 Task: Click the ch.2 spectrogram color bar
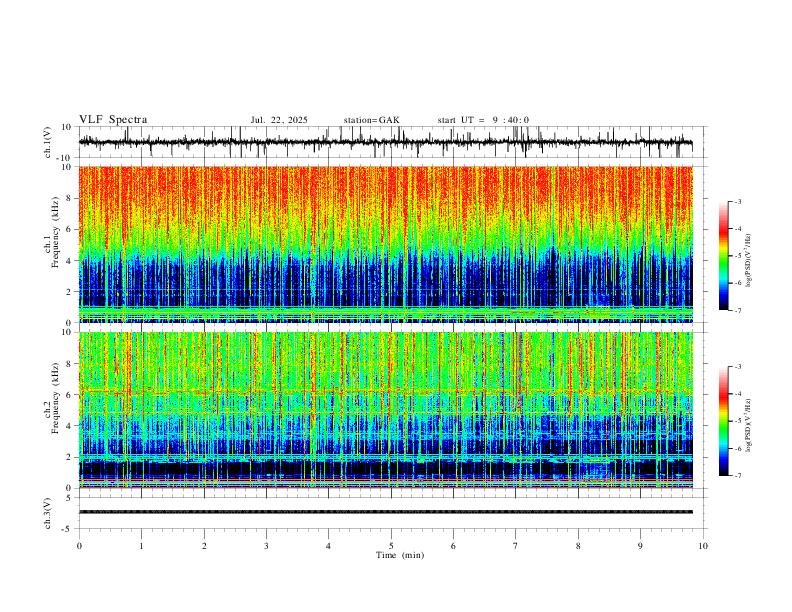tap(723, 421)
